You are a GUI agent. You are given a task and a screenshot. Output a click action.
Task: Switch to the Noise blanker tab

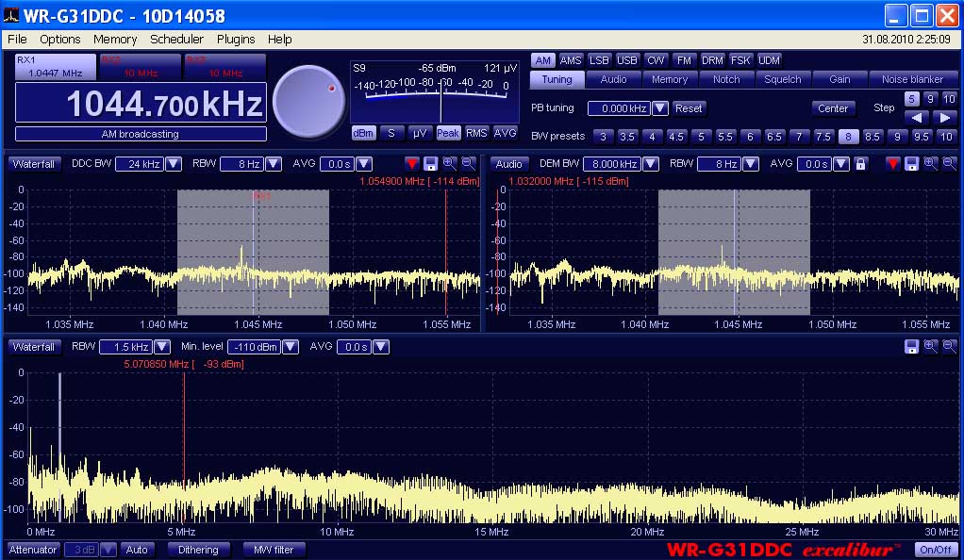(912, 79)
